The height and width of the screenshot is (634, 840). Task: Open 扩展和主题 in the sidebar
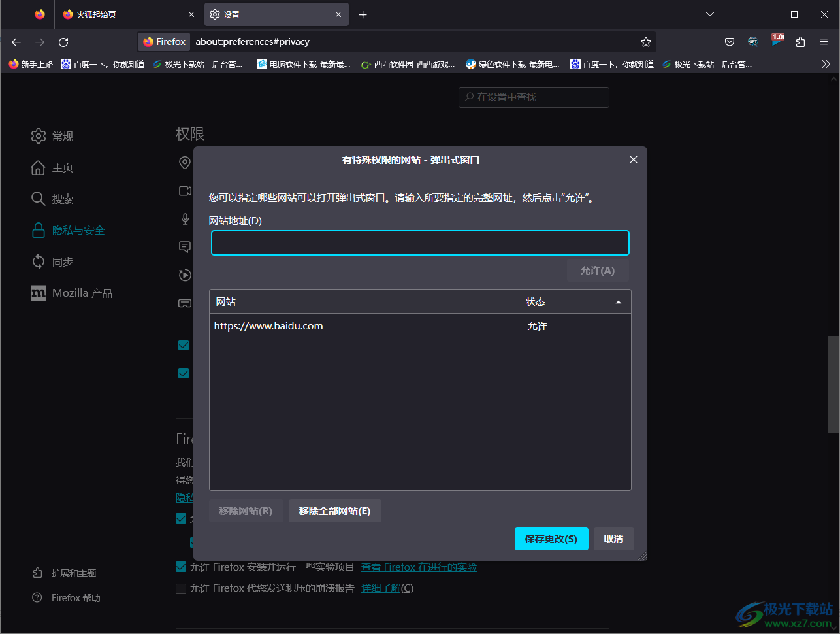64,573
